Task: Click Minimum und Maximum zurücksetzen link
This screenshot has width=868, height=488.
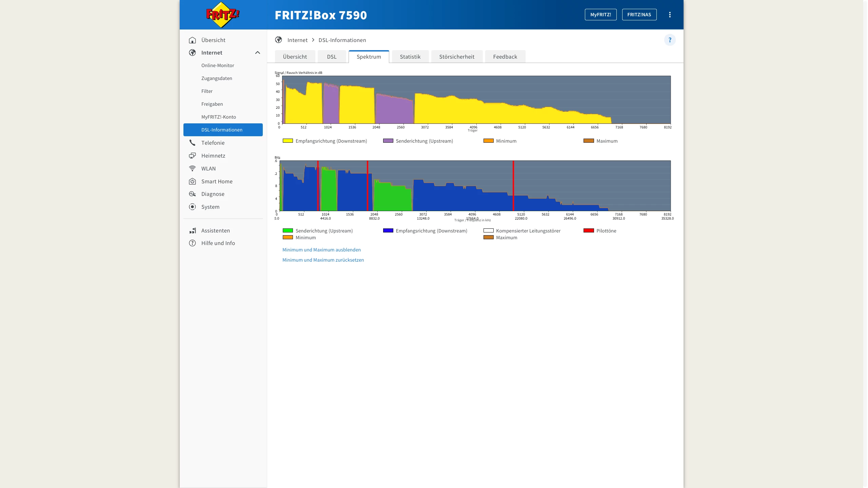Action: coord(323,260)
